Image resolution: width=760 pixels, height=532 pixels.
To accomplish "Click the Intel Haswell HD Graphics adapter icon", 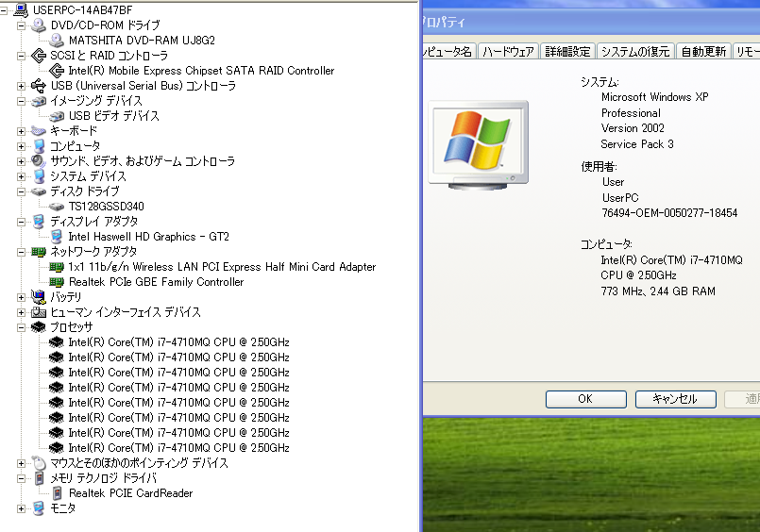I will (x=57, y=236).
